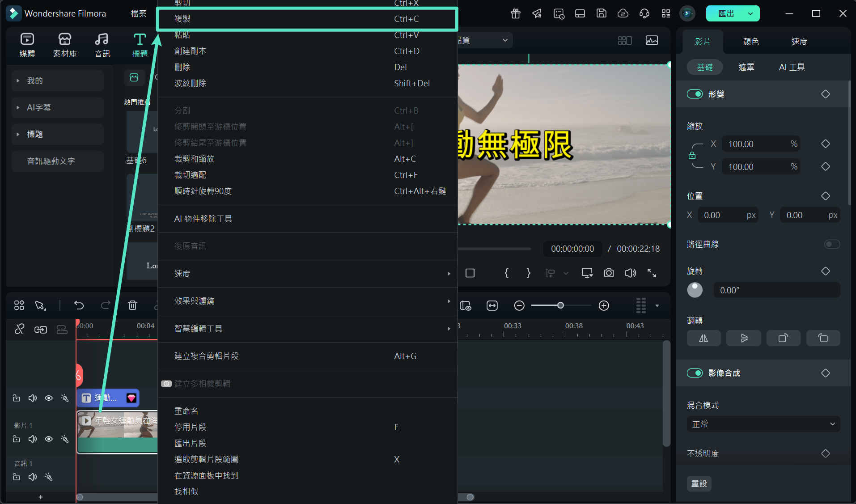Viewport: 856px width, 504px height.
Task: Switch to the 顏色 tab
Action: click(x=751, y=42)
